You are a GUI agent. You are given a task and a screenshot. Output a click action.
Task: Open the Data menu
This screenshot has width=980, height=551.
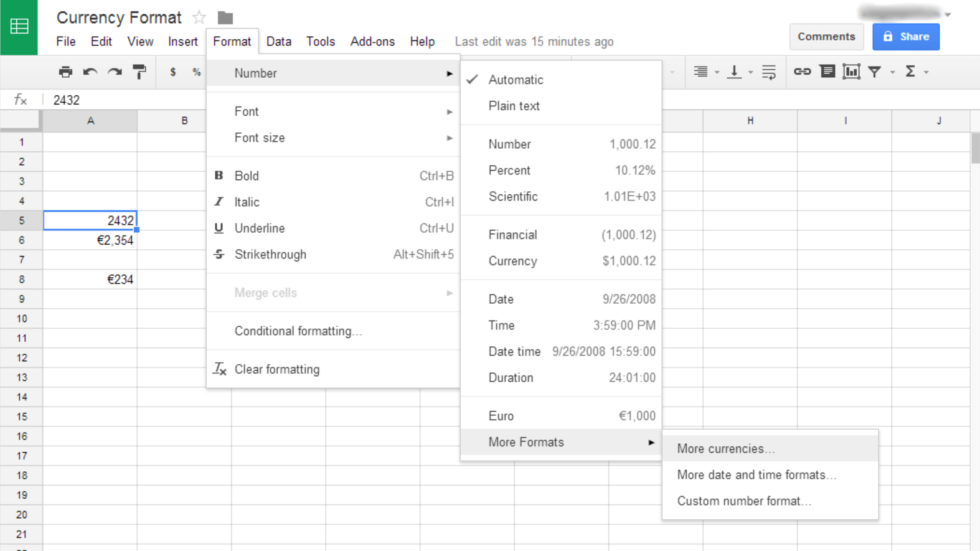[x=278, y=42]
